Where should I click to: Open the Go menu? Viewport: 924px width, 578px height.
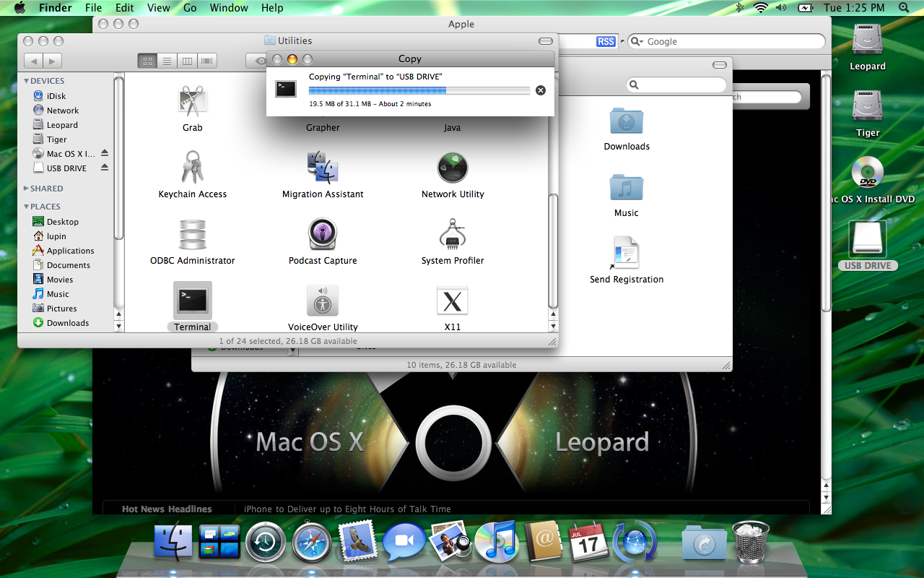click(190, 8)
